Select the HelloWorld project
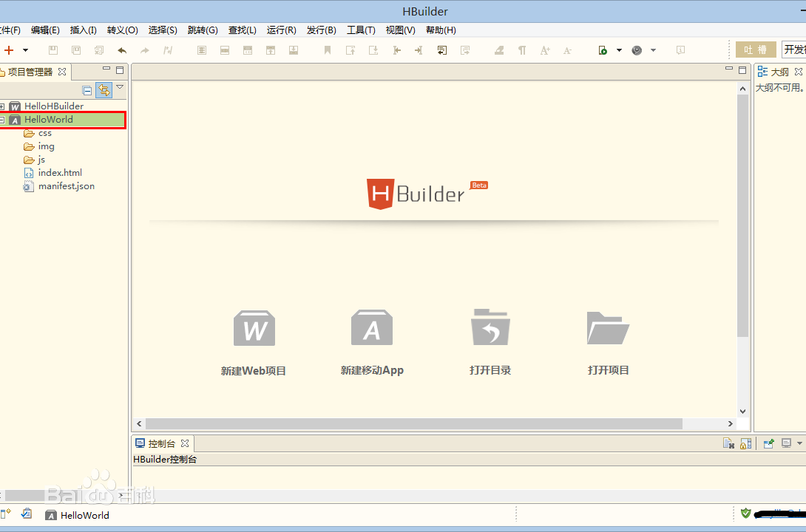Screen dimensions: 806x532 tap(48, 120)
